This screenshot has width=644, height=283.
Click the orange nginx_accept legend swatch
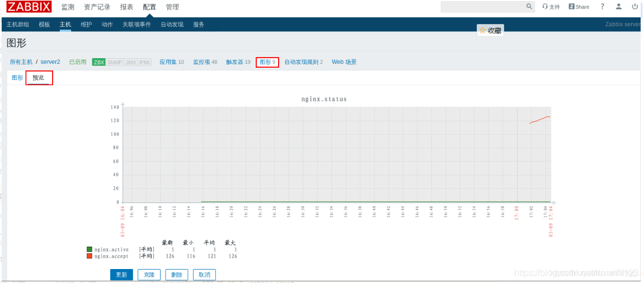(x=90, y=256)
